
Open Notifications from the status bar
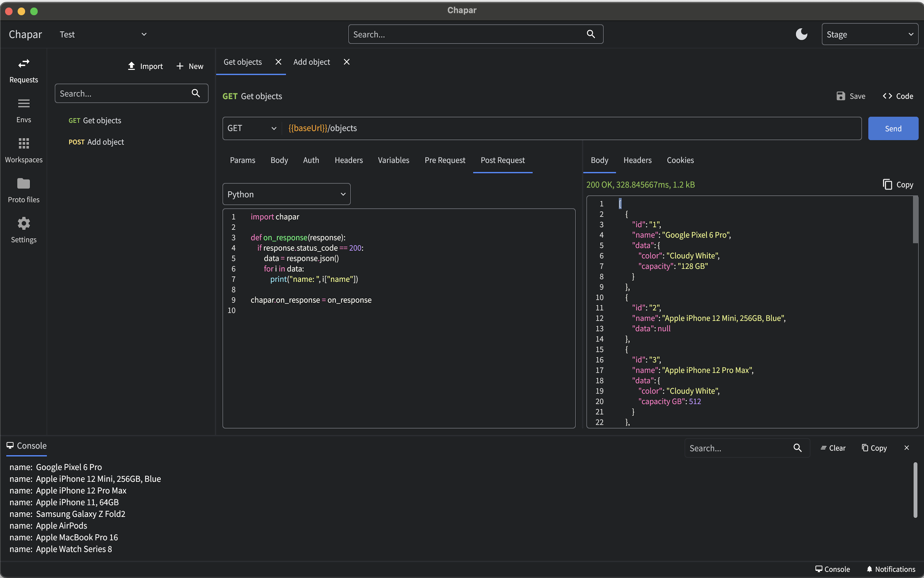(891, 569)
